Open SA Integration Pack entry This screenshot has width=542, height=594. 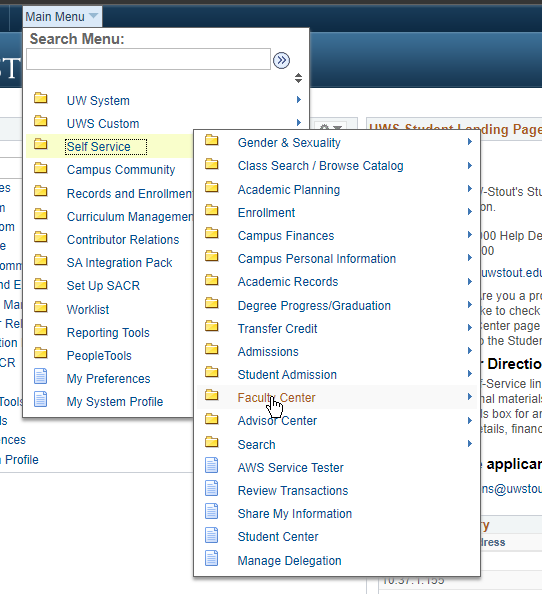[119, 263]
